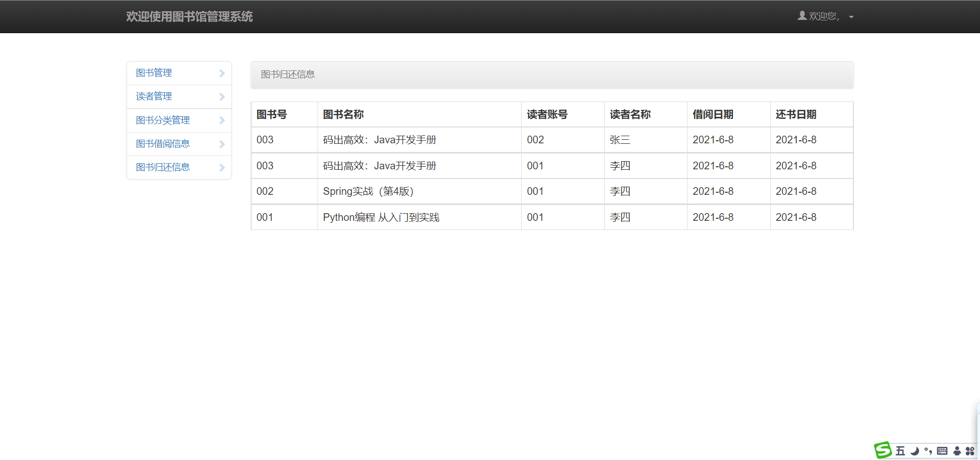Click book number 003 in 张三's row

tap(265, 140)
